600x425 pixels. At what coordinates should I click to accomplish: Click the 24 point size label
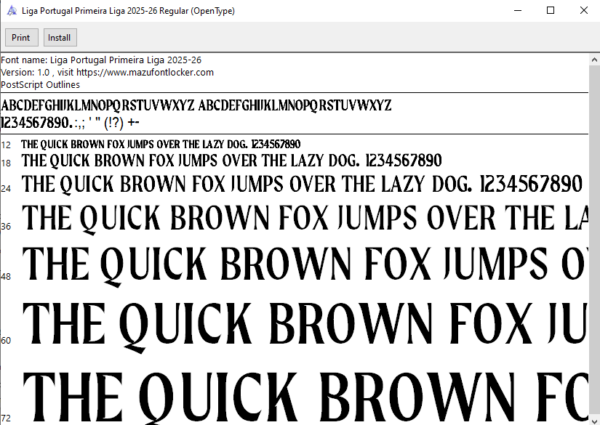click(6, 188)
